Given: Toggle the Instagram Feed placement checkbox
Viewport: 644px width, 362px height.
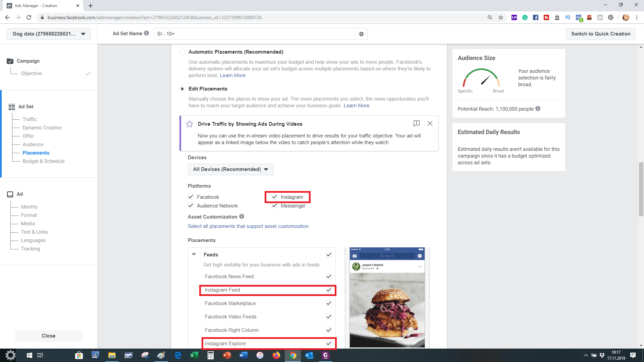Looking at the screenshot, I should pos(329,290).
